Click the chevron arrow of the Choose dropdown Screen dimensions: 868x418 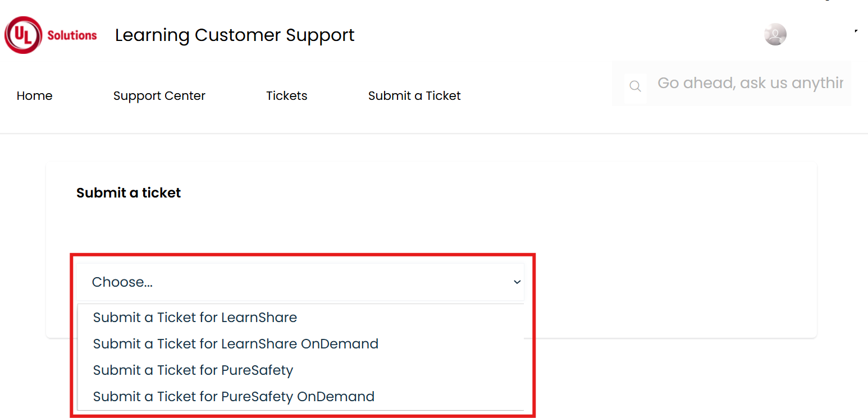pos(517,282)
